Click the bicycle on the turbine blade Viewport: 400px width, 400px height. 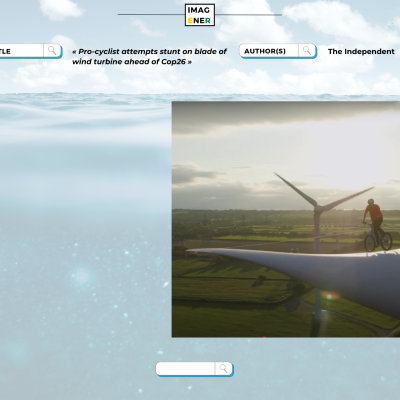pyautogui.click(x=378, y=238)
